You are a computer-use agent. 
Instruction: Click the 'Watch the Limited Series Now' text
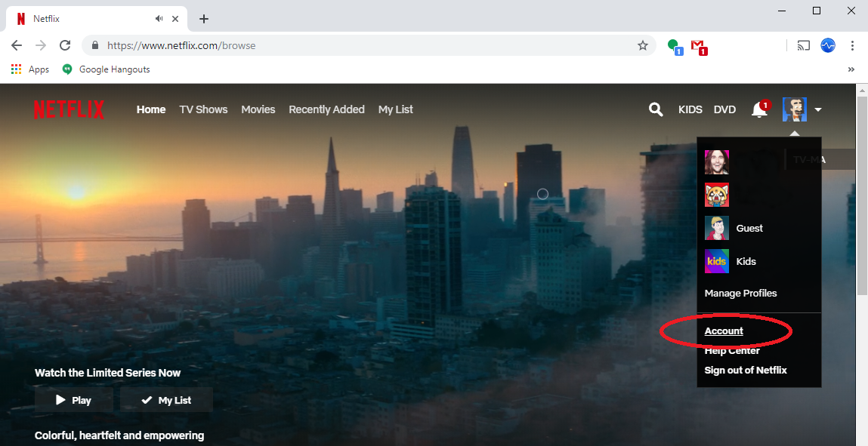pos(107,373)
